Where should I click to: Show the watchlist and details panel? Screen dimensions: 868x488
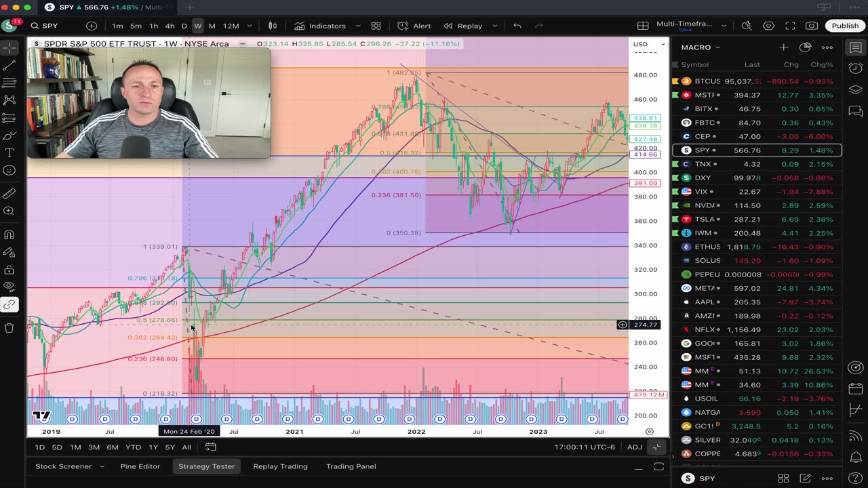point(856,47)
